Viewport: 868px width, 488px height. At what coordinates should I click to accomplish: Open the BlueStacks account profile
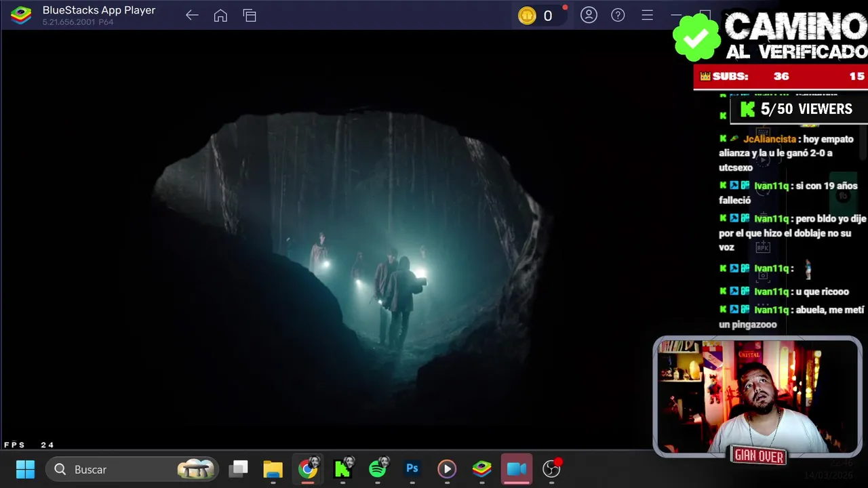point(589,15)
